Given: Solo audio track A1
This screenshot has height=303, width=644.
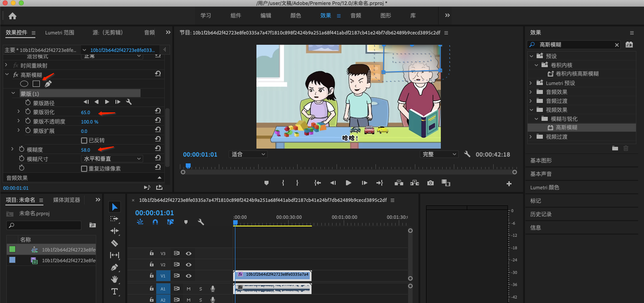Looking at the screenshot, I should tap(200, 289).
